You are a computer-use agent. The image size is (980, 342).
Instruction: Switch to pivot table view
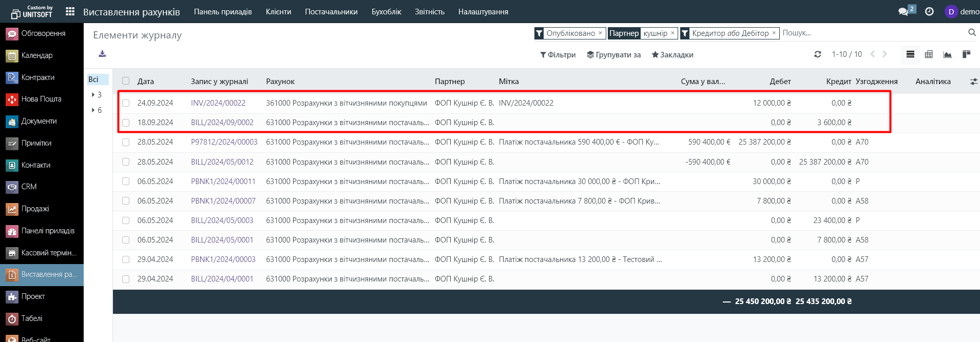tap(929, 54)
